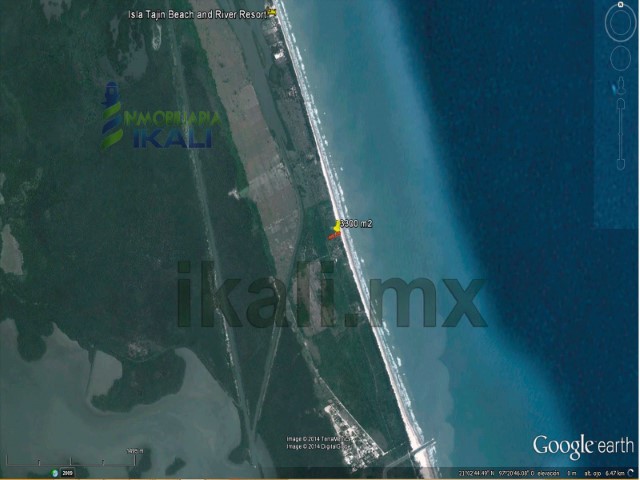The image size is (640, 480).
Task: Click the 2003 historical imagery date
Action: [x=67, y=472]
